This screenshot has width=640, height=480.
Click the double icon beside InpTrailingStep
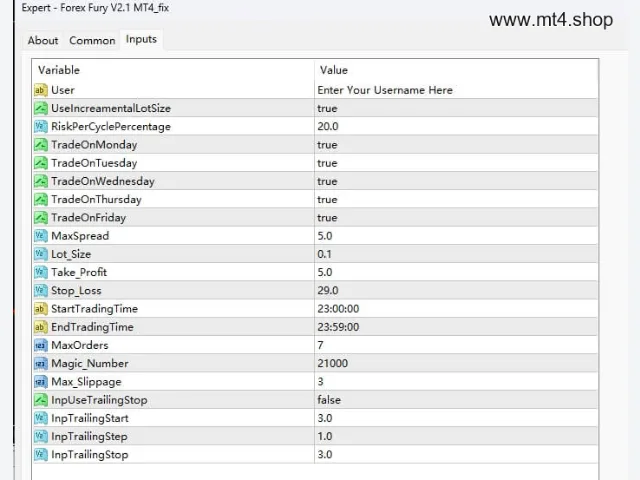click(x=40, y=436)
